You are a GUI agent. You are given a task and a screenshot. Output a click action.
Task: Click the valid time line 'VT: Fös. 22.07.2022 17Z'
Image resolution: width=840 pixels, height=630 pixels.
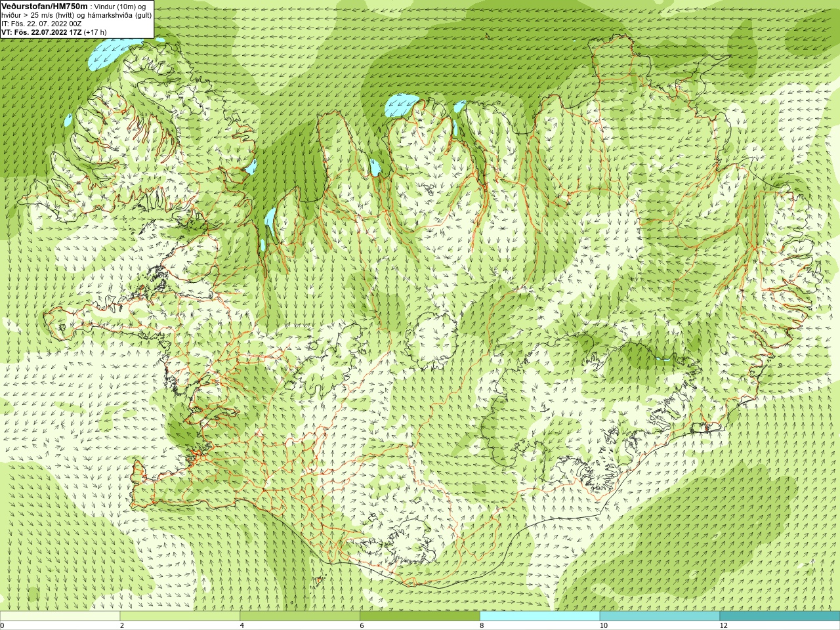42,32
